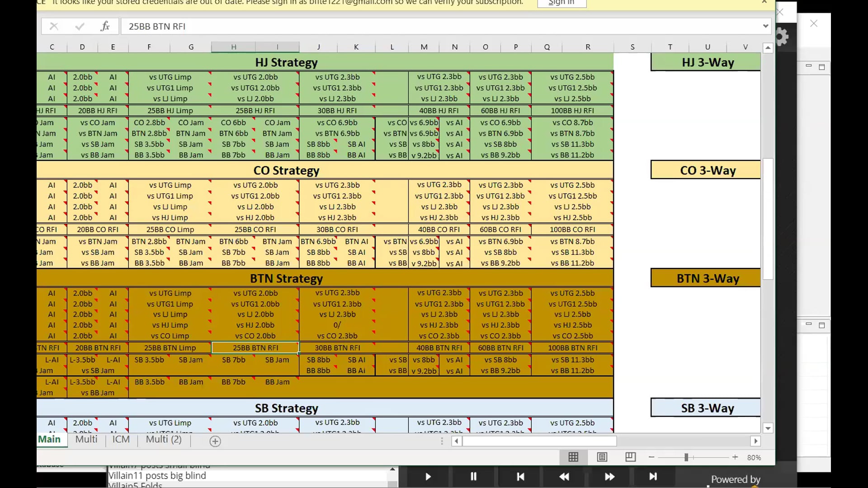Image resolution: width=868 pixels, height=488 pixels.
Task: Click the 100BB BTN RFI cell
Action: tap(572, 348)
